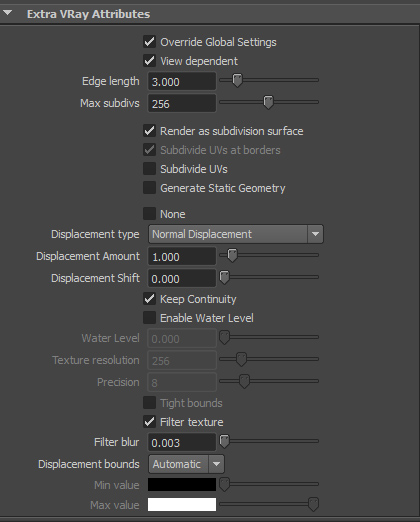
Task: Click the Texture resolution value field
Action: [x=182, y=360]
